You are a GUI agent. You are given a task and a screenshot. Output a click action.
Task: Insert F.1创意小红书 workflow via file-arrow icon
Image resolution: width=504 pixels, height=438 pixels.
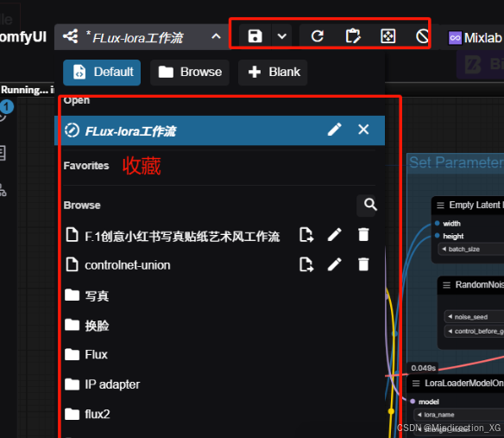coord(306,235)
